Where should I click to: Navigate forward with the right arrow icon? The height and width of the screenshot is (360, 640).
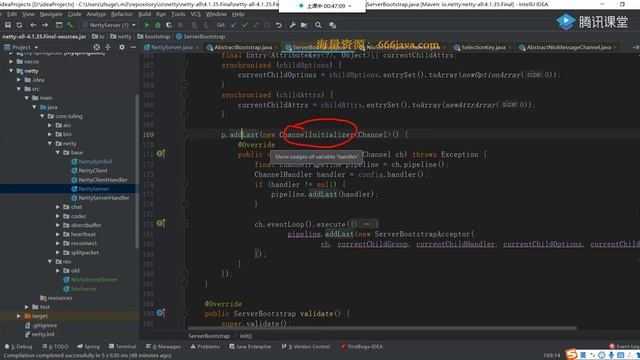coord(45,25)
